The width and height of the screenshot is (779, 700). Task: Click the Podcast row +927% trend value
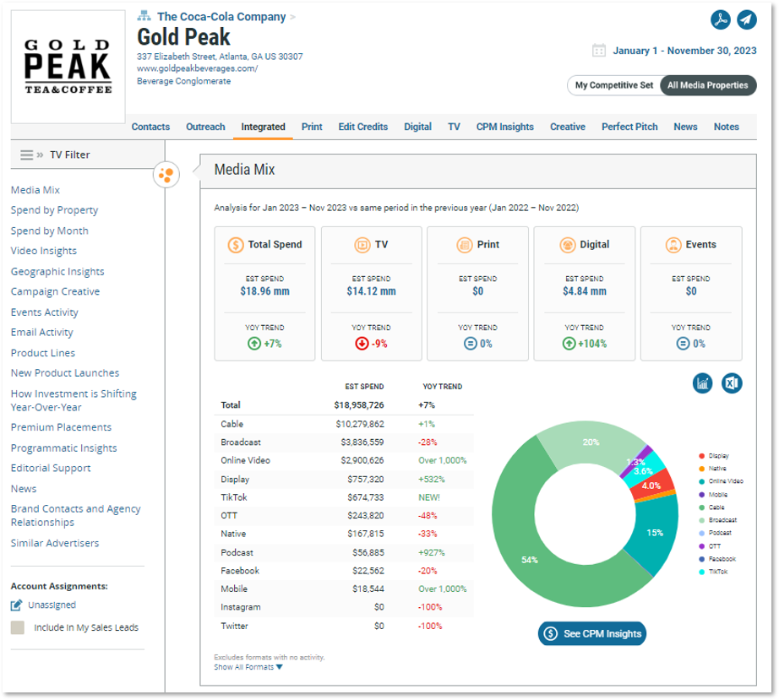(x=432, y=552)
